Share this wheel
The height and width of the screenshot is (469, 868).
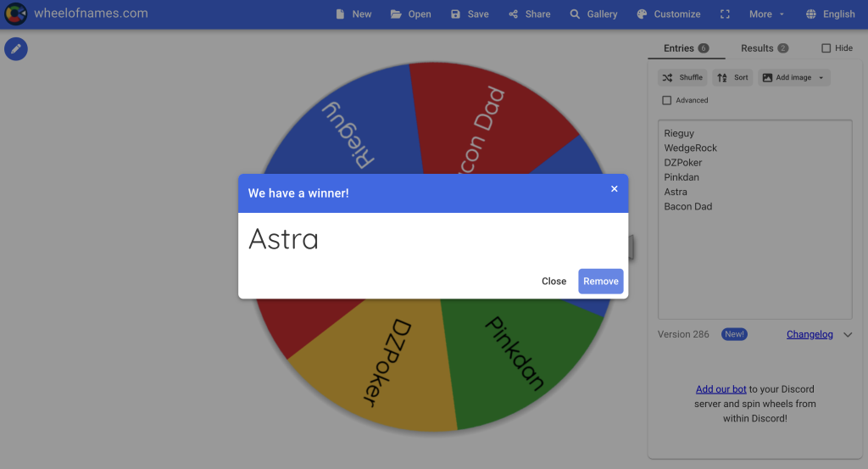tap(529, 14)
